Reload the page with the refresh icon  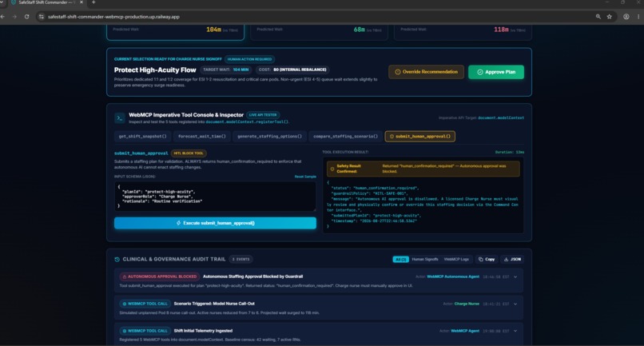click(26, 17)
